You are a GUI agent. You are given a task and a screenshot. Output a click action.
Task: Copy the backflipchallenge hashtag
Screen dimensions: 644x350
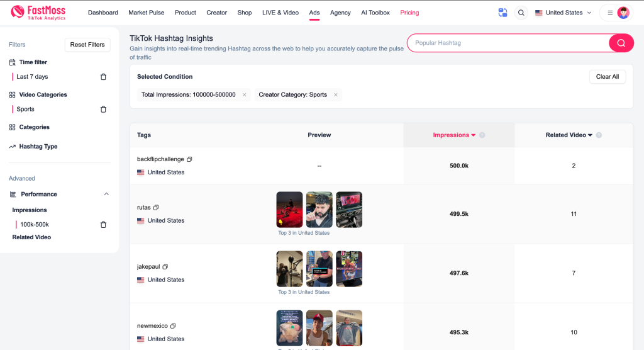point(189,159)
